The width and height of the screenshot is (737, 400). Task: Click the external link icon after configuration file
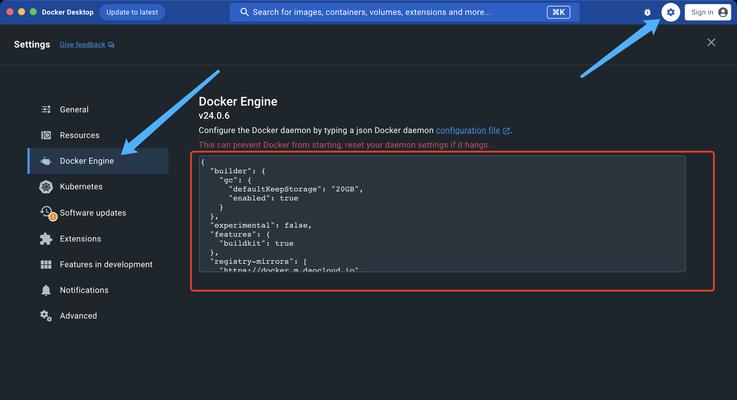(x=506, y=131)
